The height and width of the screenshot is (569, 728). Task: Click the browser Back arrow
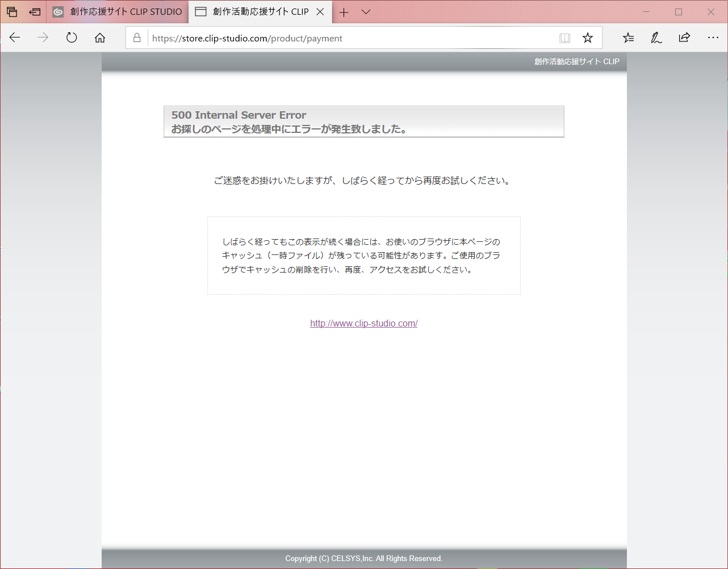click(15, 38)
